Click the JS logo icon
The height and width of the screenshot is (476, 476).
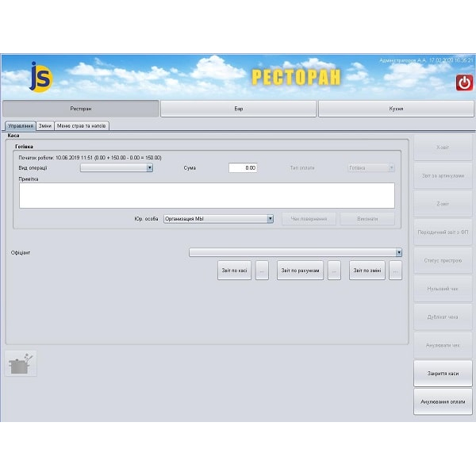[40, 77]
